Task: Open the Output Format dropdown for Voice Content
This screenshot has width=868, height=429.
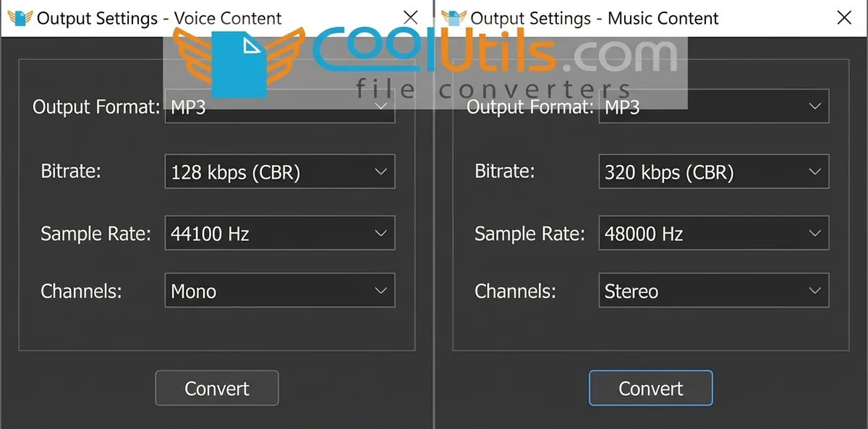Action: [280, 106]
